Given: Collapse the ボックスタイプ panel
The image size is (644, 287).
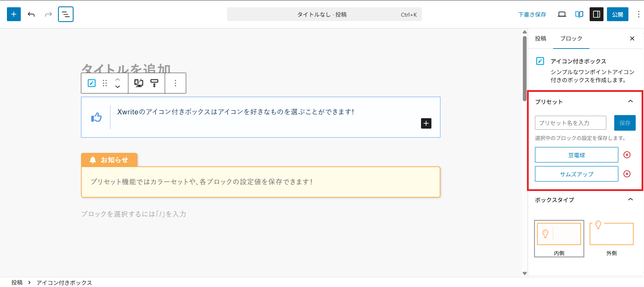Looking at the screenshot, I should point(630,200).
